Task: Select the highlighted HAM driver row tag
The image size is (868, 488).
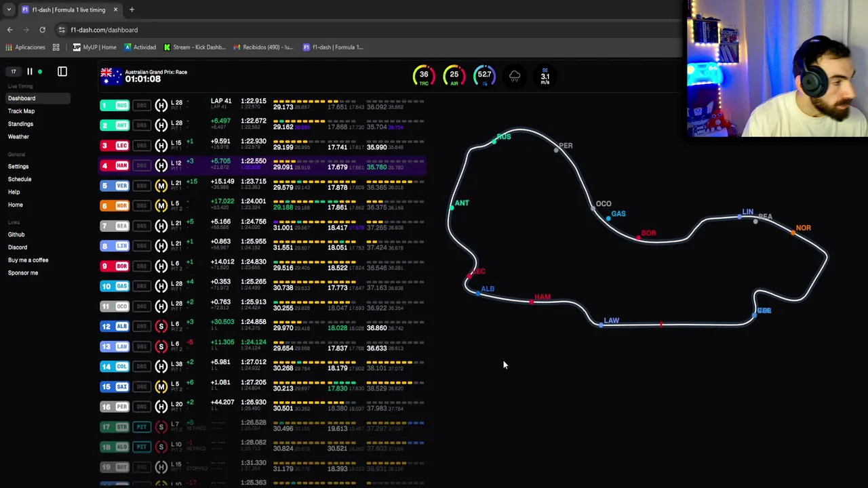Action: [x=115, y=165]
